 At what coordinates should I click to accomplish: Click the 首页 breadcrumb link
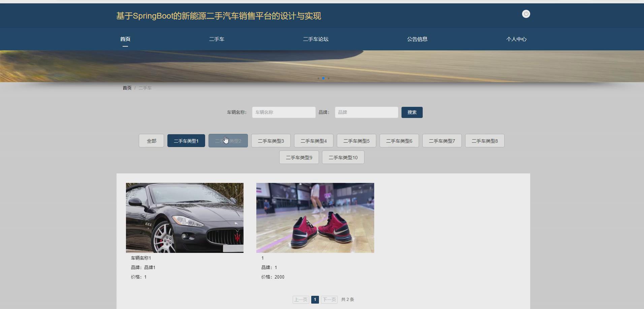tap(127, 88)
